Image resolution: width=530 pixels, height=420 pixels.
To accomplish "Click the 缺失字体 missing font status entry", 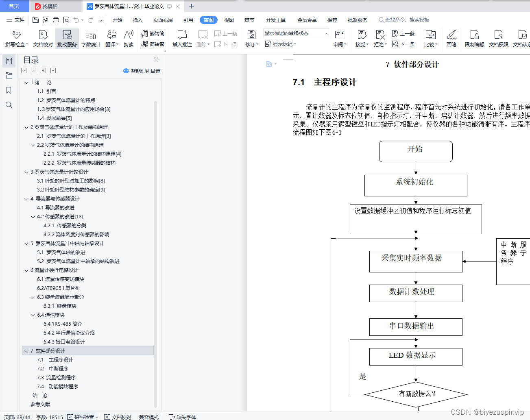I will pos(183,417).
